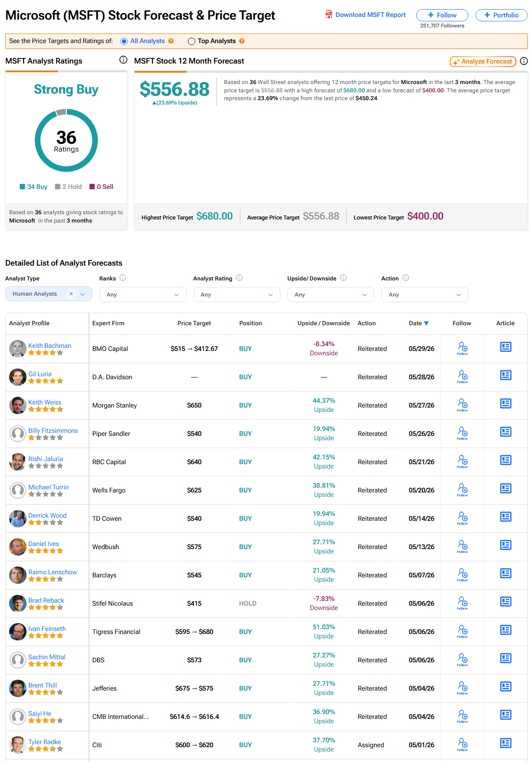This screenshot has width=532, height=762.
Task: Click info icon next to Analyst Rating filter
Action: pyautogui.click(x=239, y=278)
